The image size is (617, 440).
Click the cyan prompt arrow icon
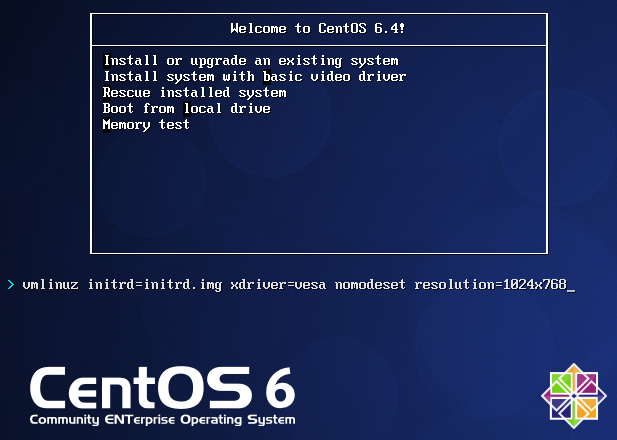pyautogui.click(x=11, y=285)
